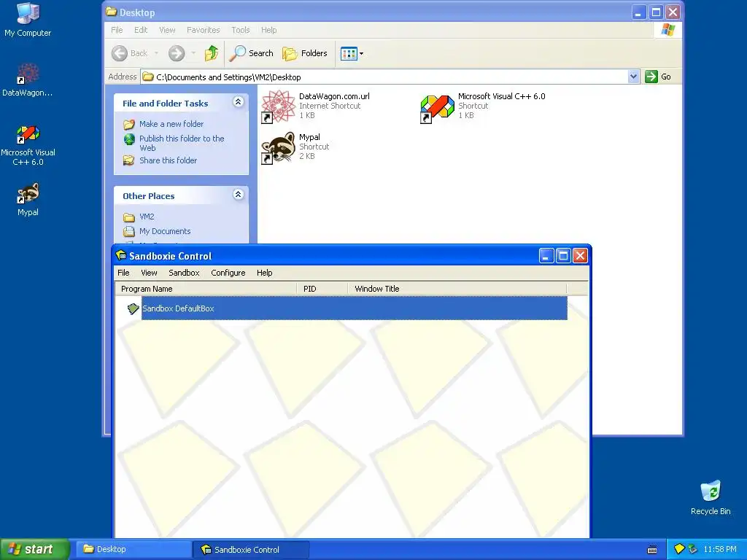The image size is (747, 560).
Task: Open the Sandbox menu in Sandboxie
Action: pos(184,273)
